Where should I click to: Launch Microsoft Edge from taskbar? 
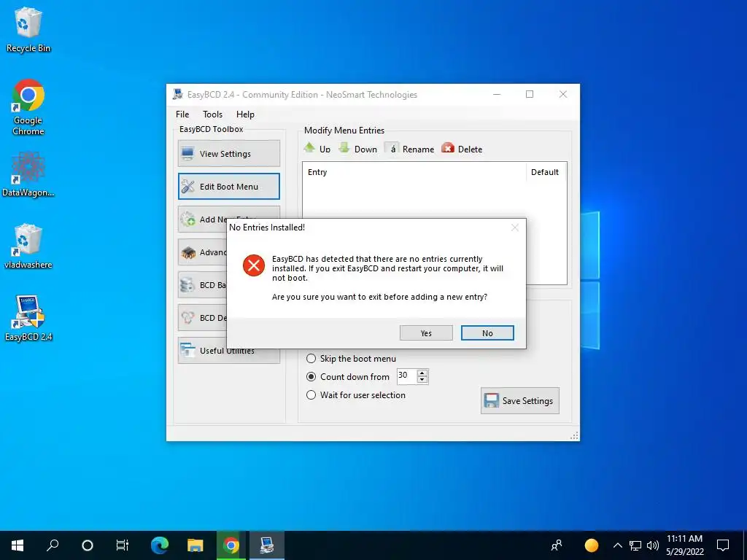coord(160,545)
